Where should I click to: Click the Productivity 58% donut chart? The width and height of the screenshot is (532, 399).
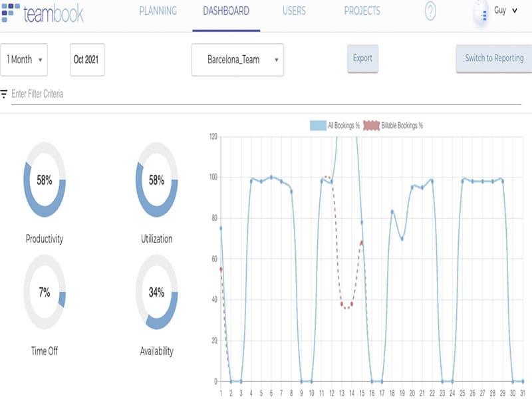[x=45, y=181]
